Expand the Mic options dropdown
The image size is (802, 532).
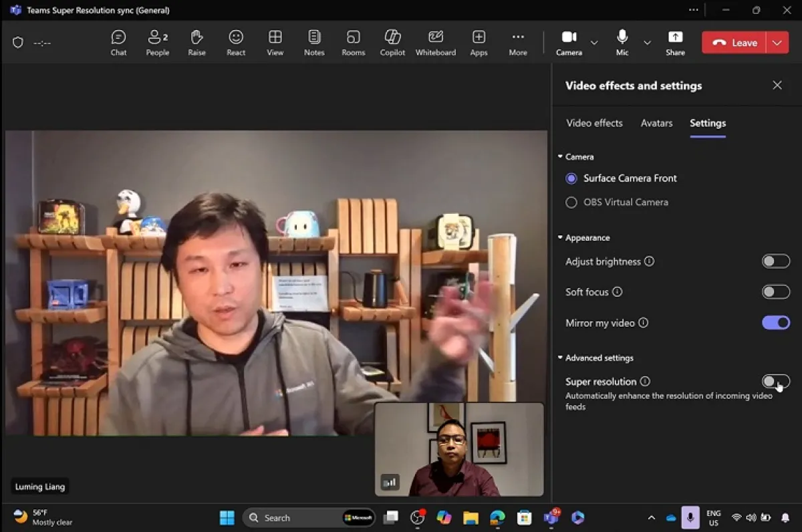pos(647,42)
